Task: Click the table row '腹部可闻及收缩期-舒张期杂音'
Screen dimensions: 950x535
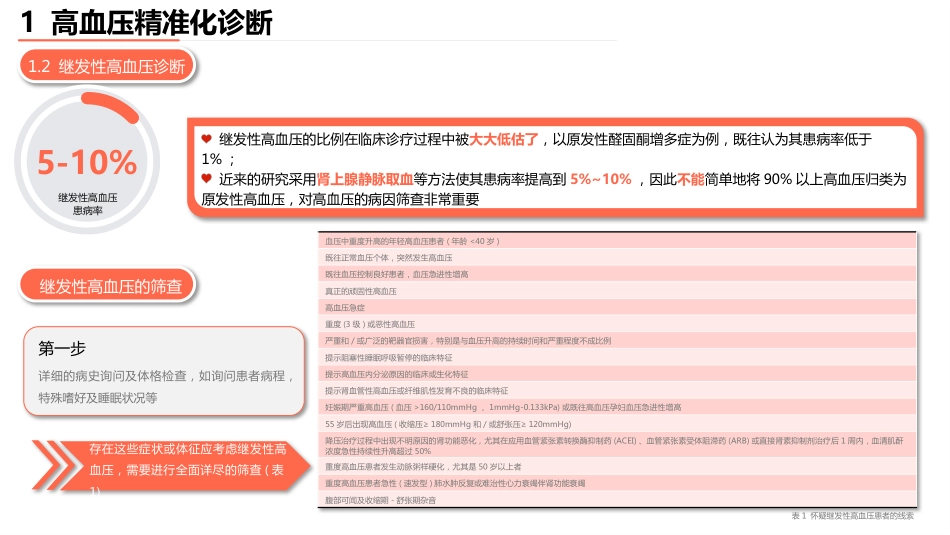Action: click(x=617, y=500)
